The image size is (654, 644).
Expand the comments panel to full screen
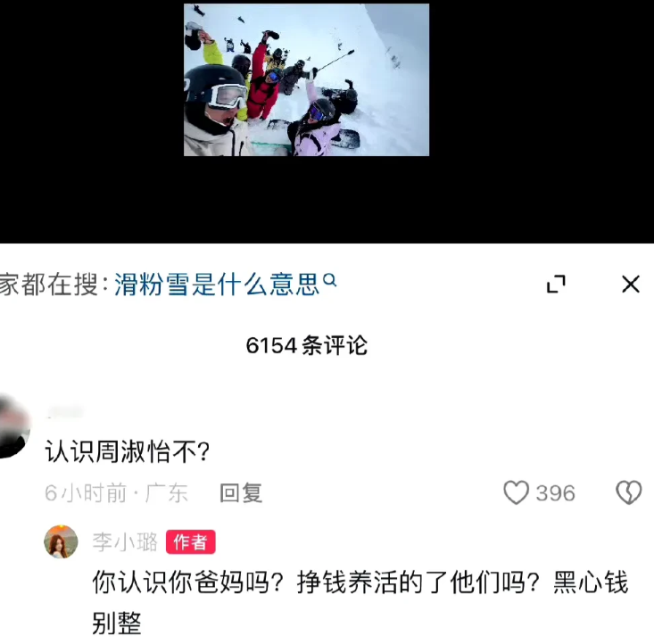pyautogui.click(x=556, y=284)
